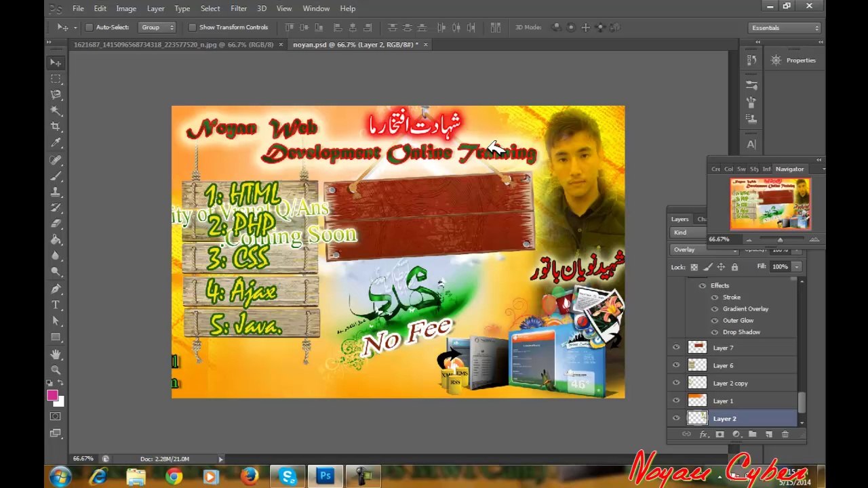Toggle Gradient Overlay effect visibility
868x488 pixels.
click(715, 309)
